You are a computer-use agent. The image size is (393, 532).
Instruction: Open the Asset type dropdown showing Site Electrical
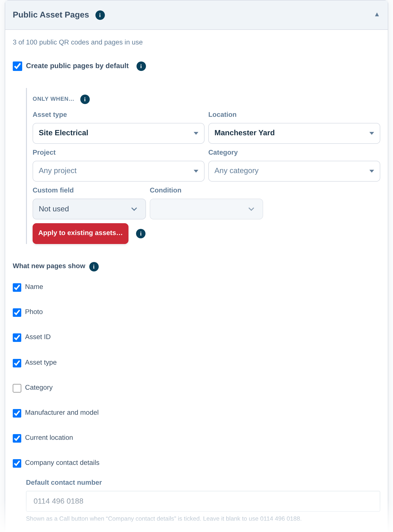(119, 133)
